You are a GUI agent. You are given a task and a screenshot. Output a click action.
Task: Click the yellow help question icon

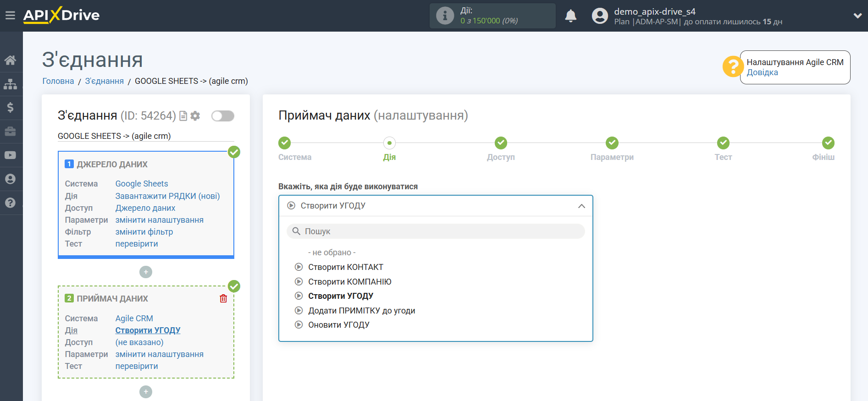pos(733,67)
